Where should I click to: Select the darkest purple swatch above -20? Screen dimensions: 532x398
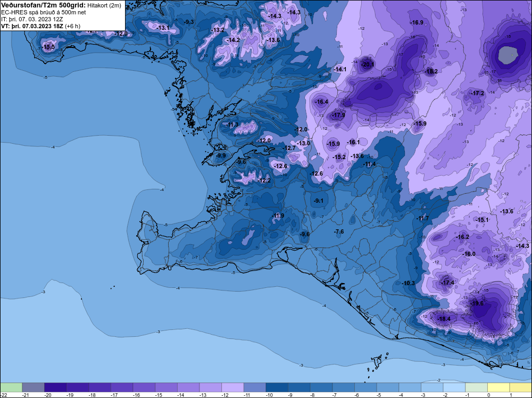[56, 387]
